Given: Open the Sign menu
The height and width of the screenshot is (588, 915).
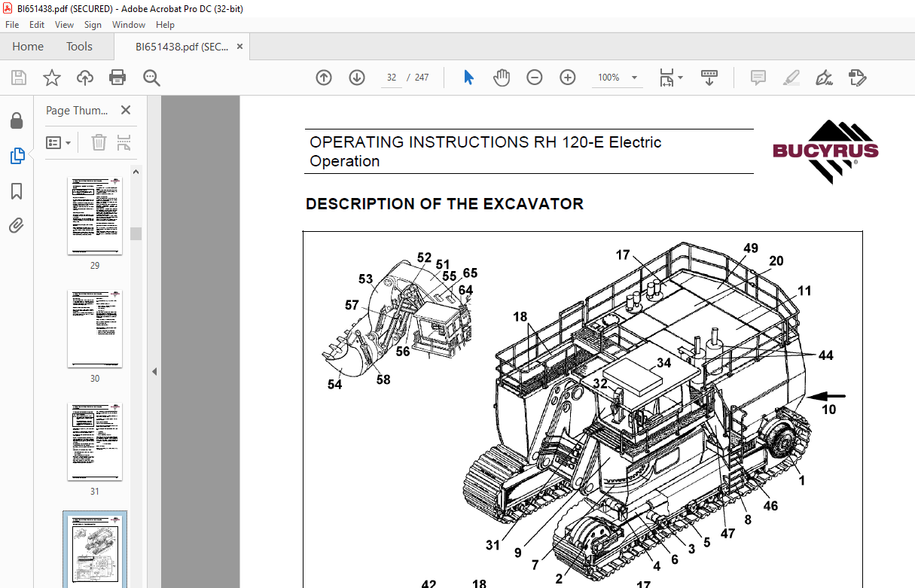Looking at the screenshot, I should point(93,25).
